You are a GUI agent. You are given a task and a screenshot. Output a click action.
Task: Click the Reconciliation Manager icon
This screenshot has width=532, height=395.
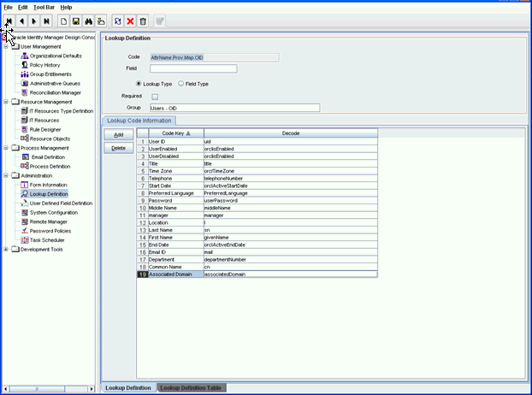click(25, 92)
